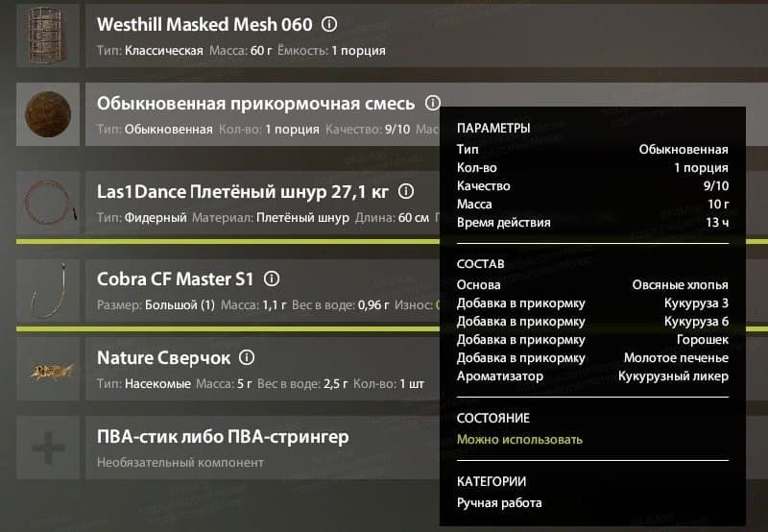The width and height of the screenshot is (768, 532).
Task: Click the КАТЕГОРИИ heading
Action: [492, 481]
